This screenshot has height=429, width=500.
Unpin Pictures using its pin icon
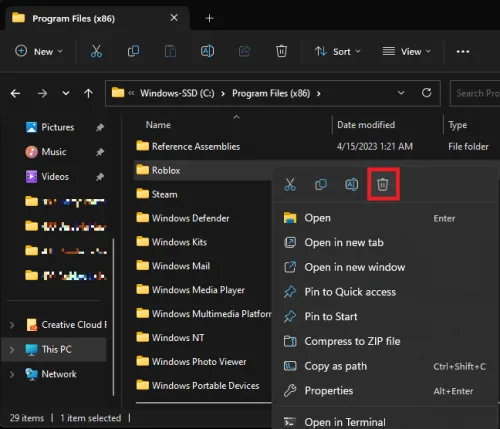click(x=100, y=127)
